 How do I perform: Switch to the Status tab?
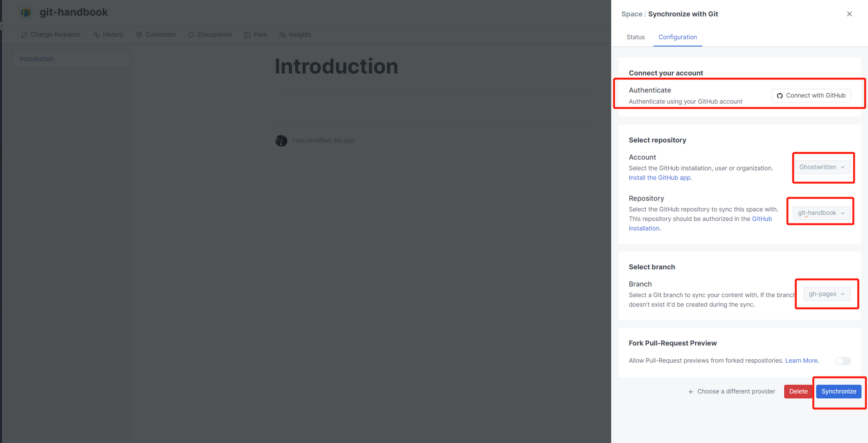pyautogui.click(x=635, y=37)
